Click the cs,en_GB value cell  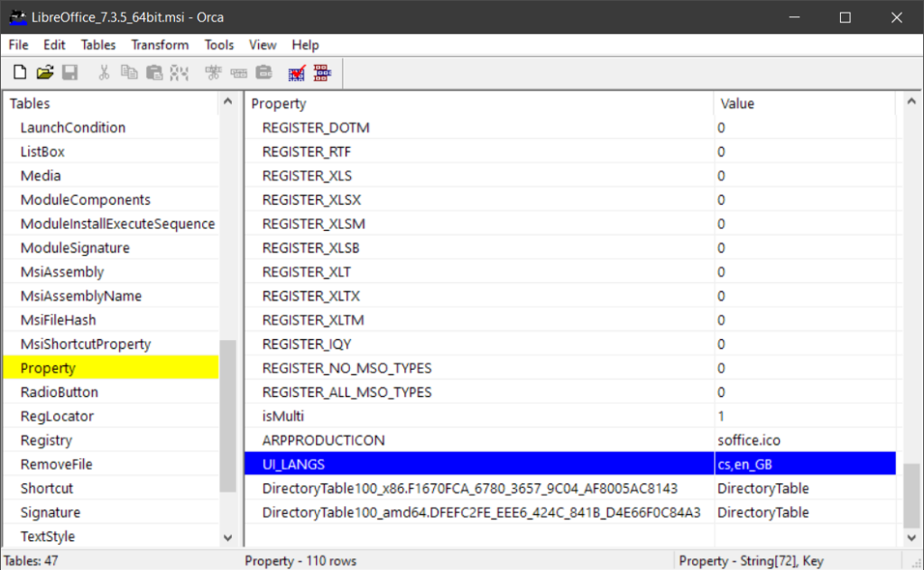[805, 464]
